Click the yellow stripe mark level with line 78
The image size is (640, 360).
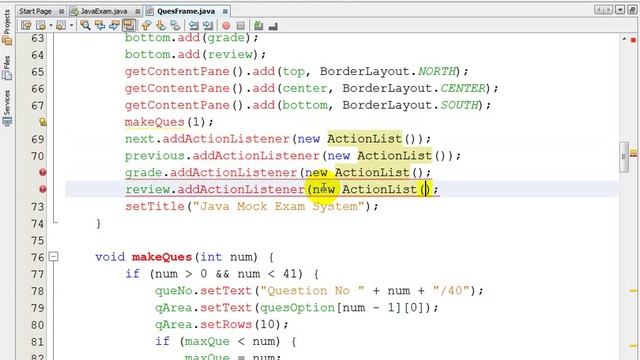pos(633,291)
